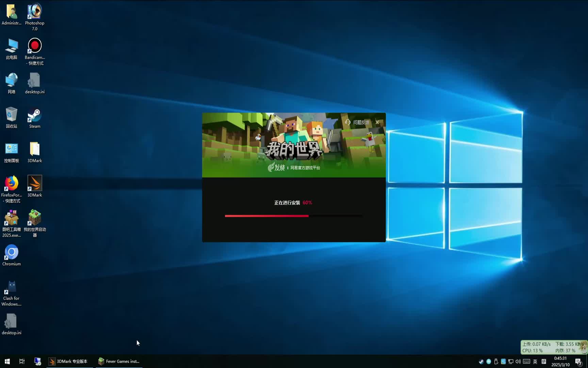Click the 问题反馈 feedback link in installer
Screen dimensions: 588x368
point(357,122)
